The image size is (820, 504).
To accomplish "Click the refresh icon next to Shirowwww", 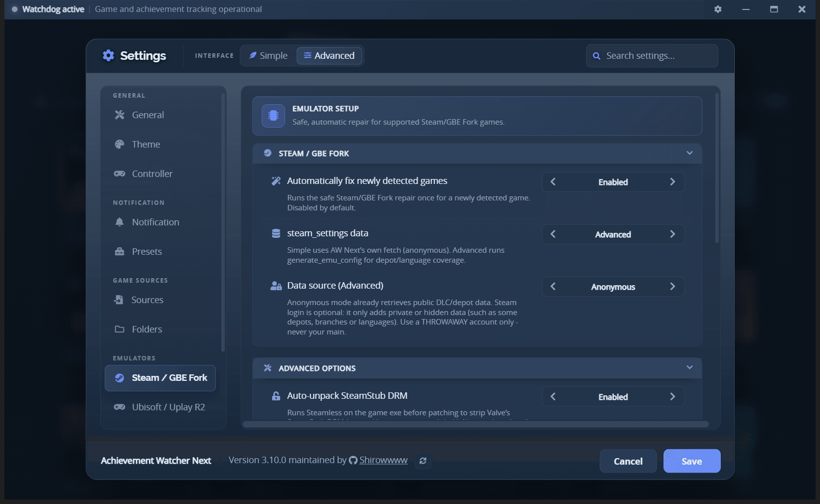I will coord(423,461).
